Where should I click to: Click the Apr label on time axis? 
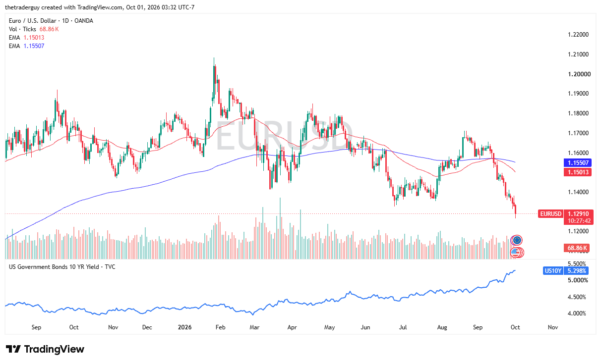coord(292,327)
